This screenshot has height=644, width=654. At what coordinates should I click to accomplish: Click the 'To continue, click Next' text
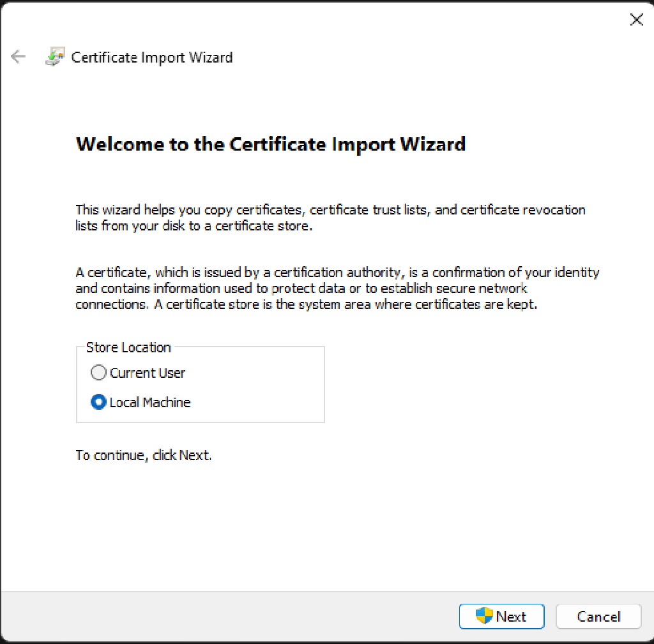point(142,455)
